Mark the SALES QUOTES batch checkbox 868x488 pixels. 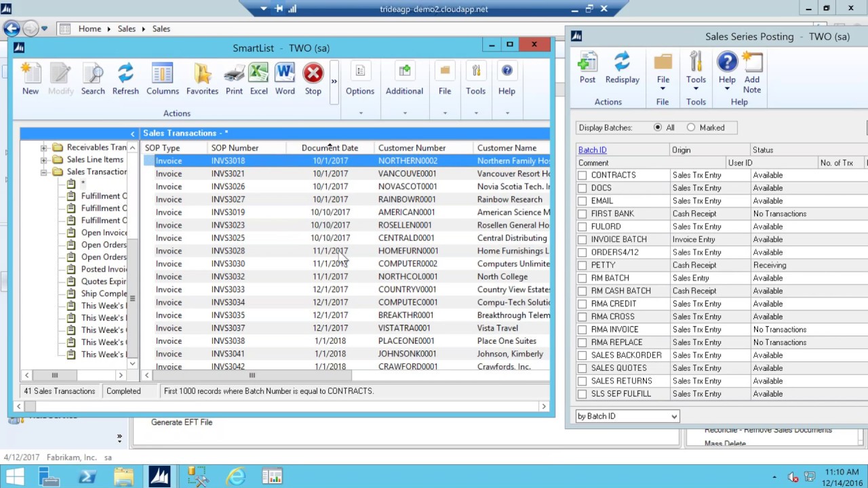[x=583, y=368]
